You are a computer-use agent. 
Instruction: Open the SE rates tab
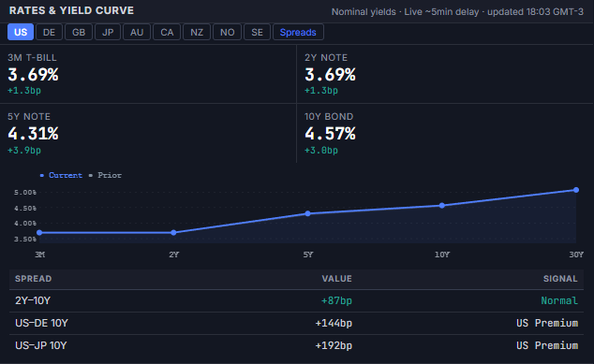(x=258, y=32)
